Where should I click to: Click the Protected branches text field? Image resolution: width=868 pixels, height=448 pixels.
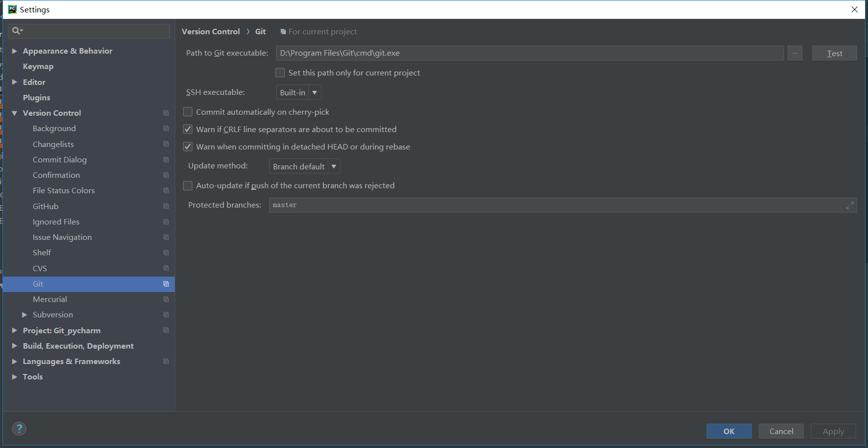click(563, 205)
